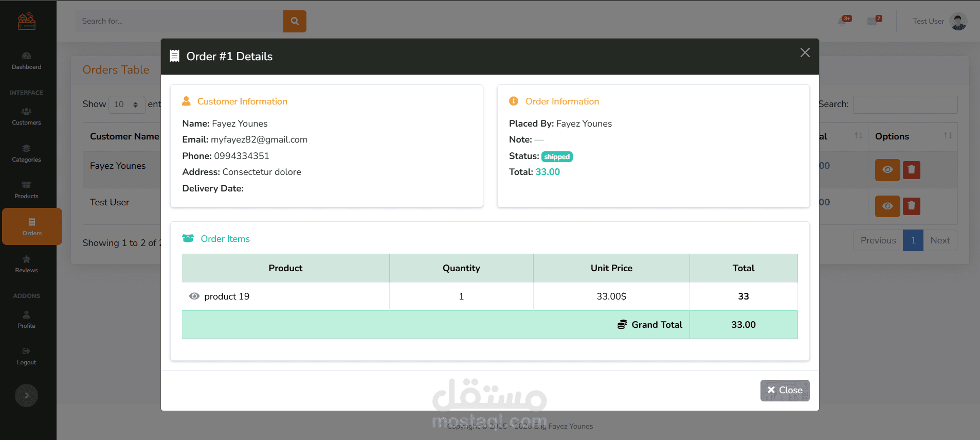This screenshot has width=980, height=440.
Task: Click the Orders Table heading
Action: (x=116, y=69)
